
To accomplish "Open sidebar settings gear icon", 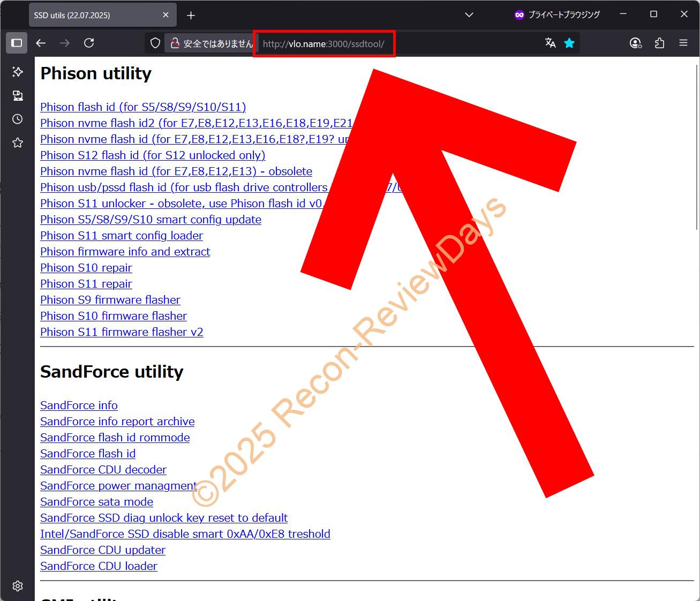I will 18,586.
